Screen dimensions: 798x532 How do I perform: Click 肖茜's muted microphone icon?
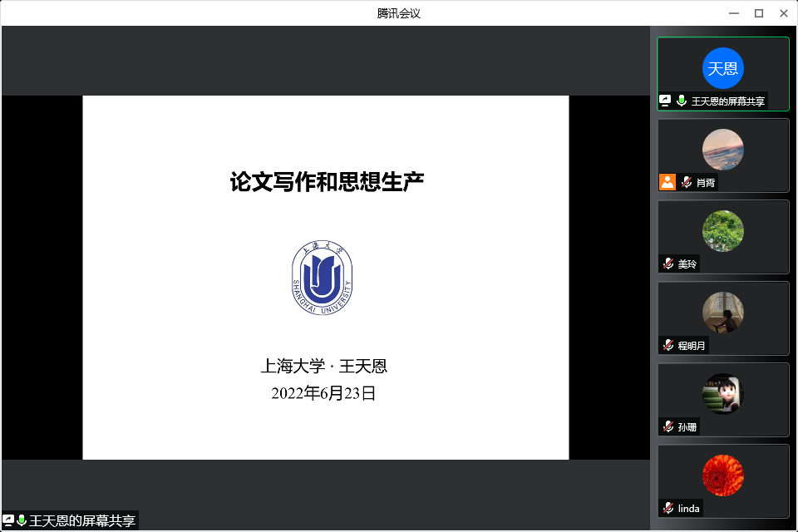(687, 183)
